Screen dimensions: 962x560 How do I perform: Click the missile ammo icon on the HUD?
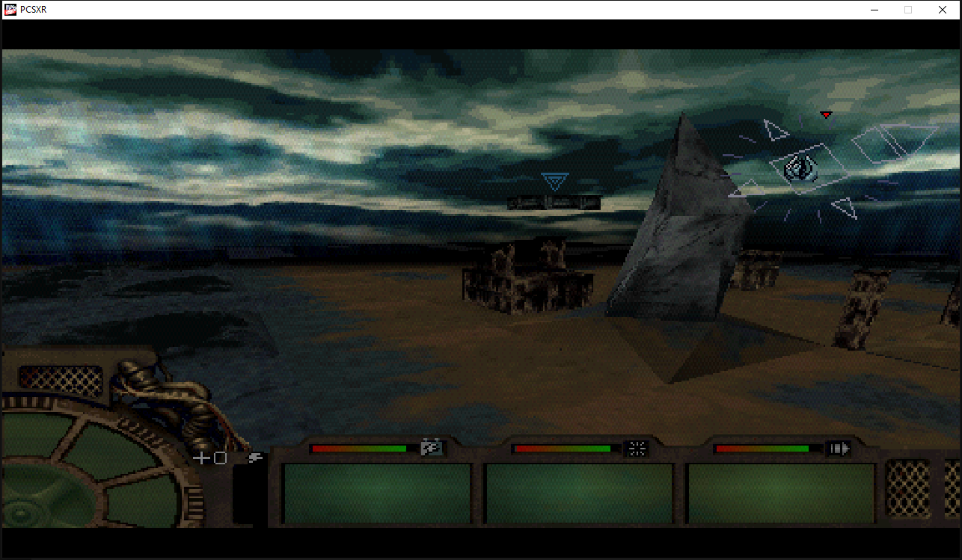click(x=839, y=449)
